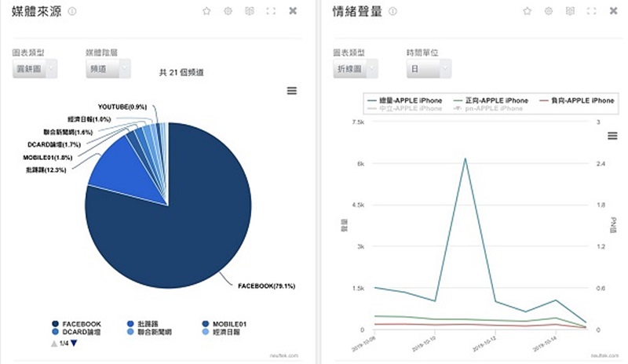This screenshot has height=364, width=628.
Task: Click DCARD論壇(1.7%) data label
Action: point(54,144)
